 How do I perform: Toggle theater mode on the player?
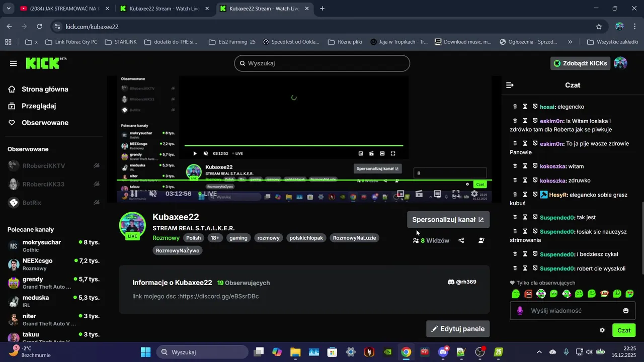[438, 194]
